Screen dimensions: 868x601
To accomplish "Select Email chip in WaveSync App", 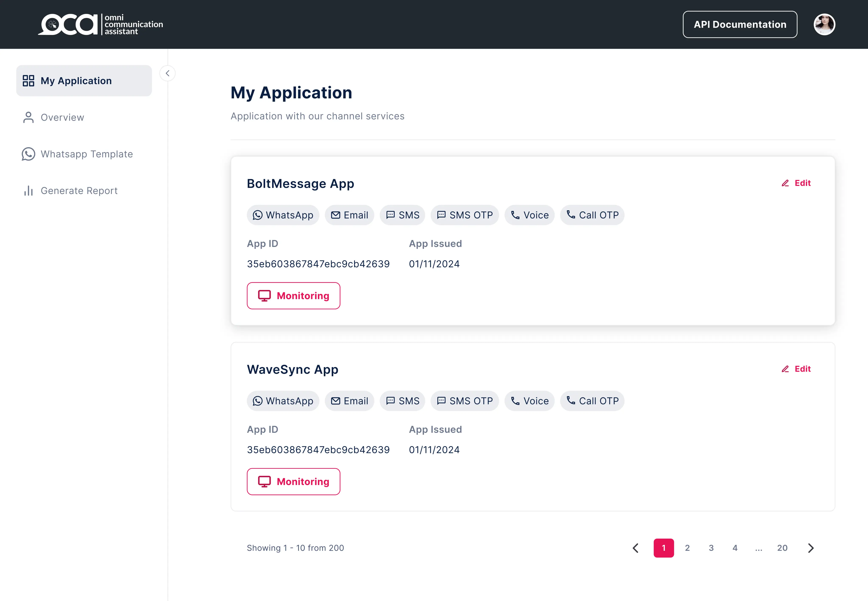I will click(349, 401).
